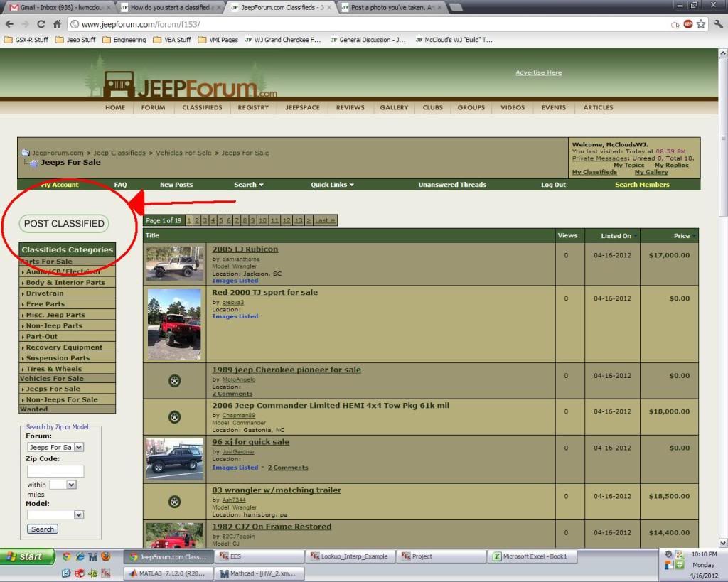Click the Search button under Model
The image size is (728, 582).
point(43,529)
